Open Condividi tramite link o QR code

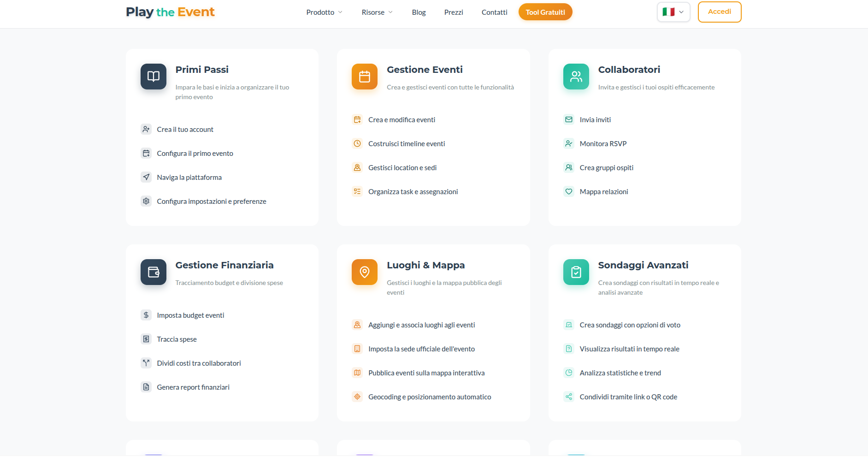point(628,397)
